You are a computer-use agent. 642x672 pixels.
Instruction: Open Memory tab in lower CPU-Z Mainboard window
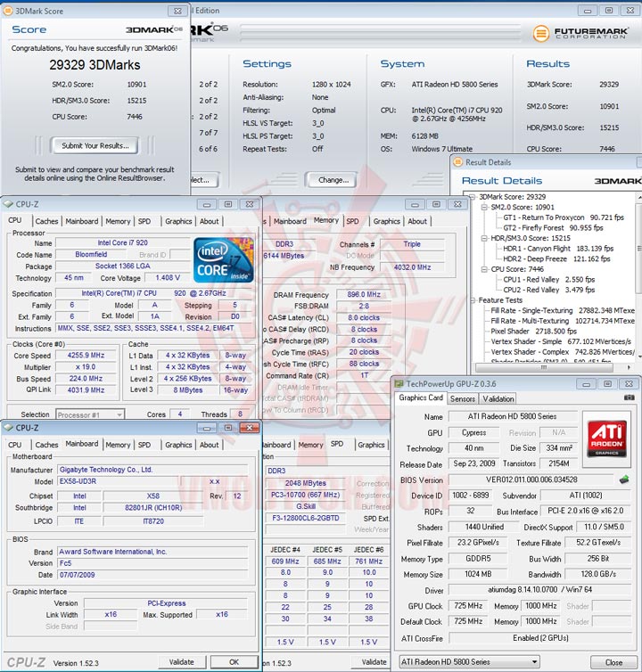(x=118, y=445)
